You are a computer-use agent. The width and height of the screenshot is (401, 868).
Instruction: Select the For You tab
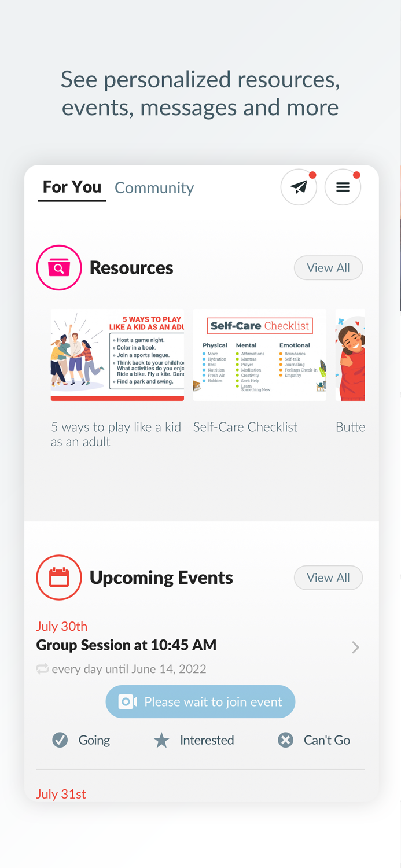tap(72, 187)
